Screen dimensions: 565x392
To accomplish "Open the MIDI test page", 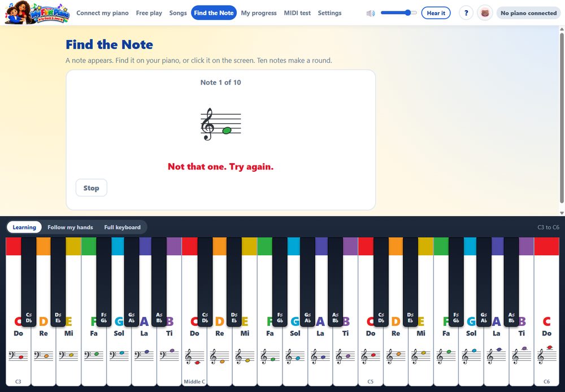I will click(297, 13).
